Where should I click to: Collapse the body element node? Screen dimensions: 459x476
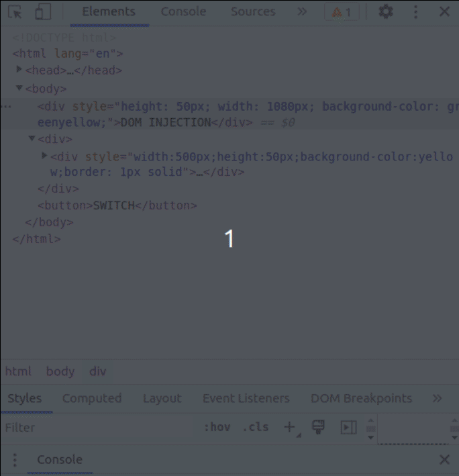coord(19,88)
